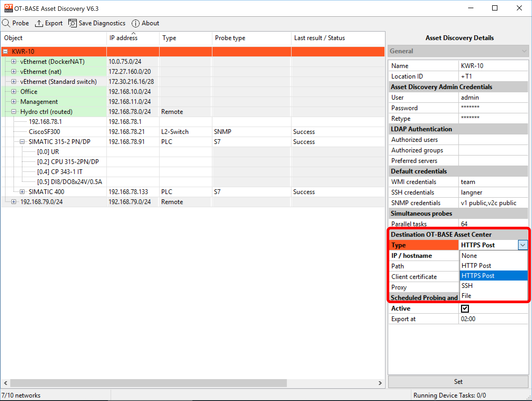Image resolution: width=532 pixels, height=401 pixels.
Task: Click the Client certificate property row
Action: click(x=424, y=277)
